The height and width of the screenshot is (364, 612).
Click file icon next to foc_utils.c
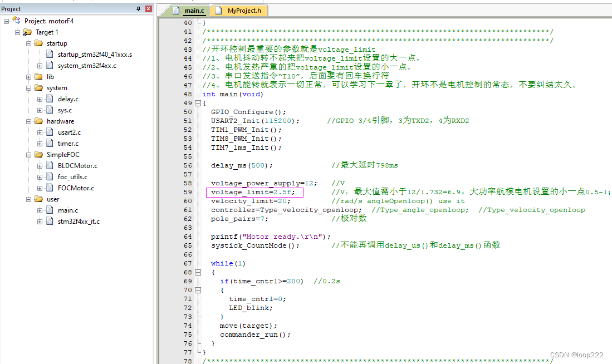(50, 177)
